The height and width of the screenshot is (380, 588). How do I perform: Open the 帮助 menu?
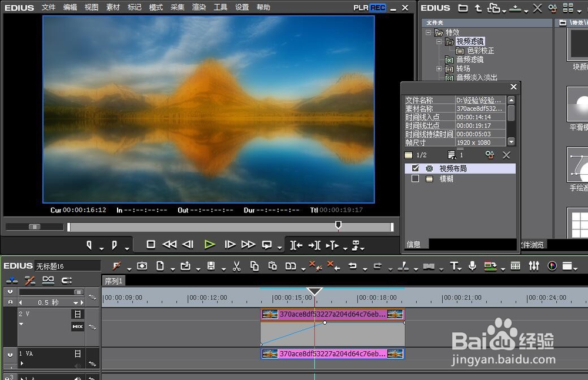coord(263,7)
